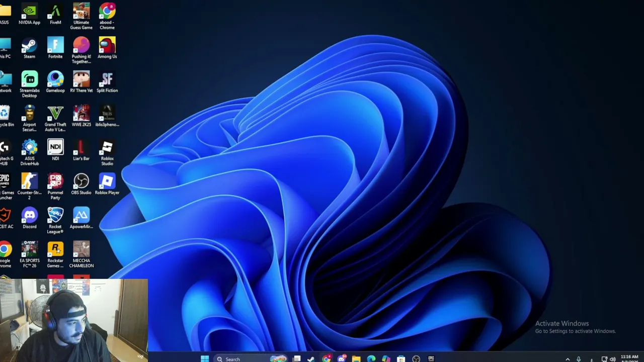This screenshot has width=644, height=362.
Task: Open Discord from the taskbar
Action: coord(342,358)
